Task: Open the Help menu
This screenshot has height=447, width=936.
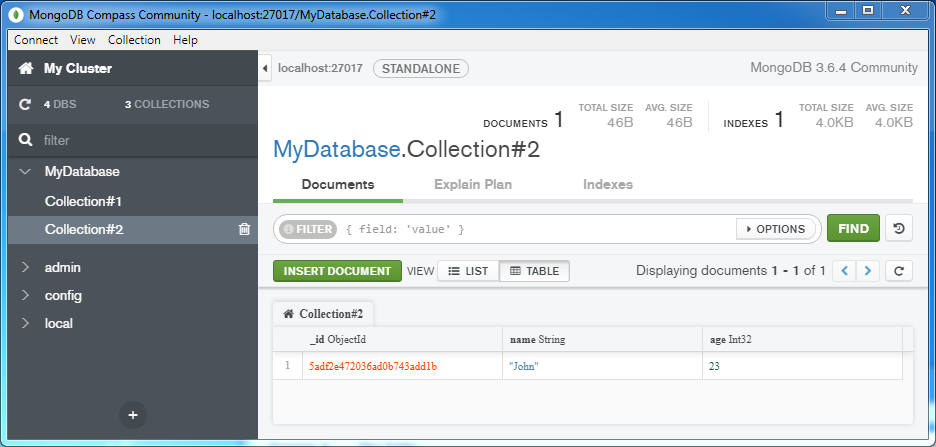Action: click(x=185, y=40)
